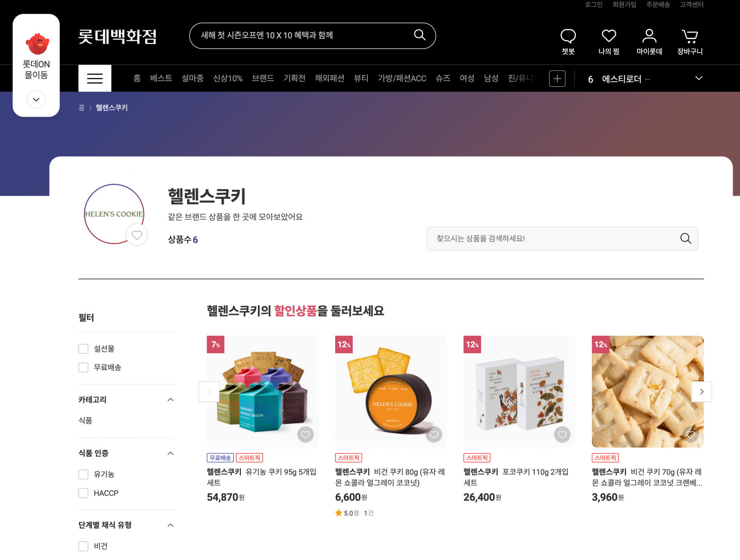The image size is (740, 560).
Task: Click the magnifier in top search bar
Action: (x=420, y=35)
